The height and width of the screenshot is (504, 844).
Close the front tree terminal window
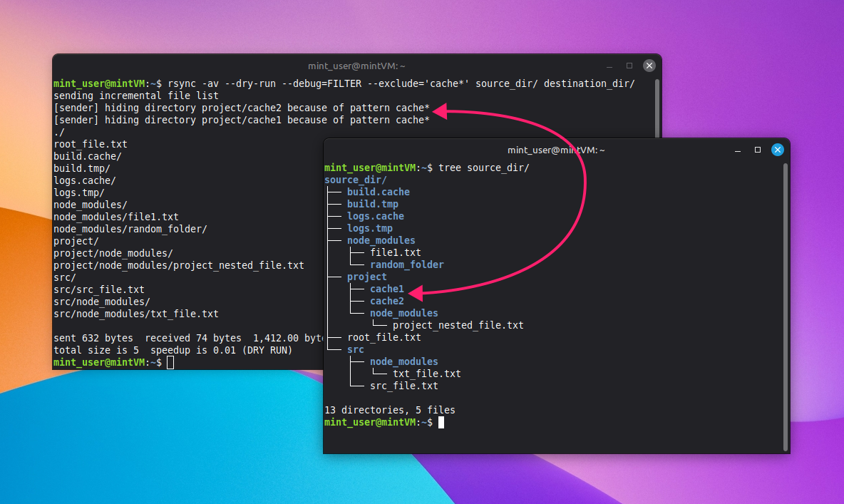(x=777, y=150)
